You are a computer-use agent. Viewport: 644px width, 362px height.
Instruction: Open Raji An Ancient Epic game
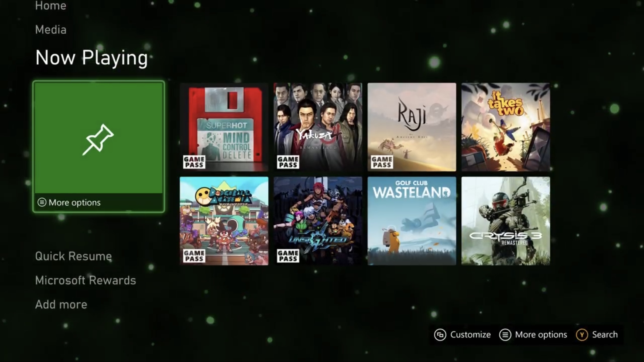coord(411,127)
